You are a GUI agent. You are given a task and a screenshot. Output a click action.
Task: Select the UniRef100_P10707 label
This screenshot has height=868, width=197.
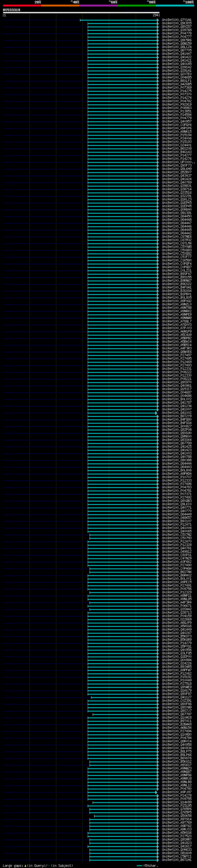coord(176,477)
